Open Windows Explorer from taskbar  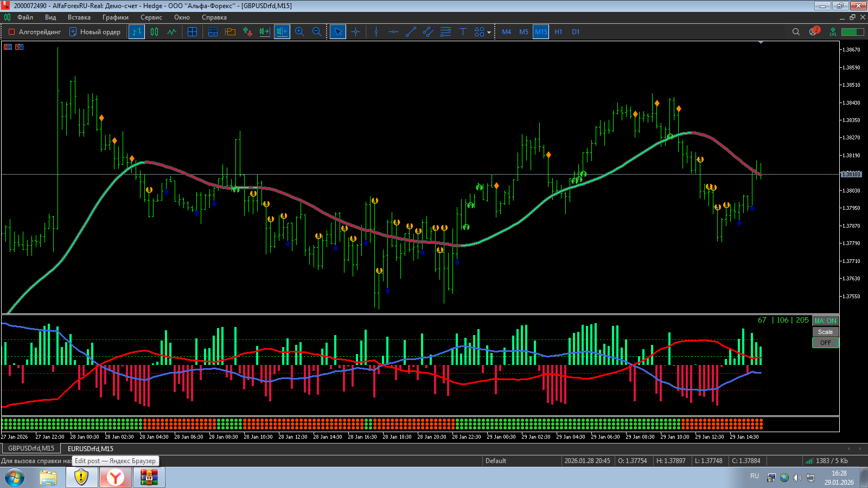[48, 478]
